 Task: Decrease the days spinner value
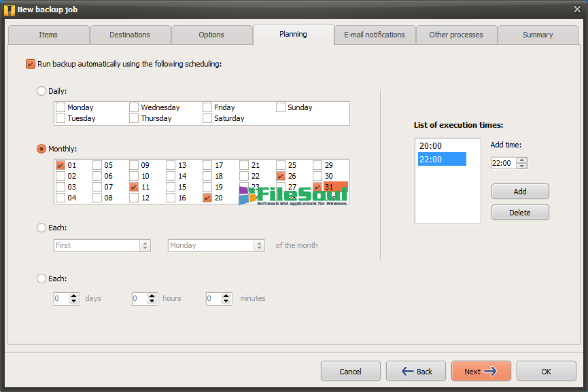tap(74, 301)
